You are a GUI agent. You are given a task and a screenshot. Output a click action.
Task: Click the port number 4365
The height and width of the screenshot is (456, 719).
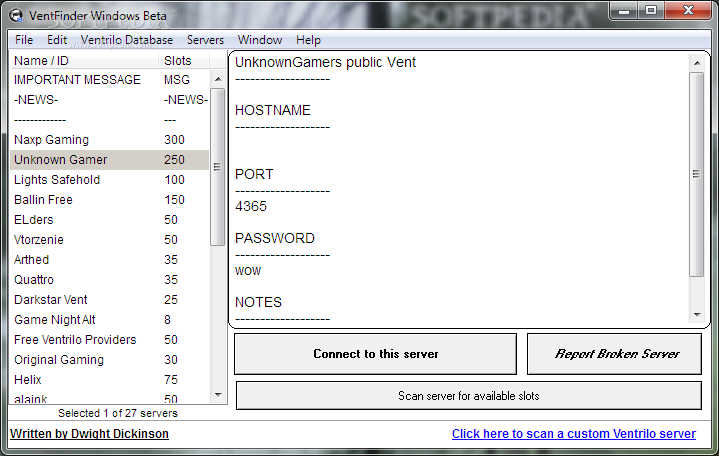pyautogui.click(x=251, y=206)
